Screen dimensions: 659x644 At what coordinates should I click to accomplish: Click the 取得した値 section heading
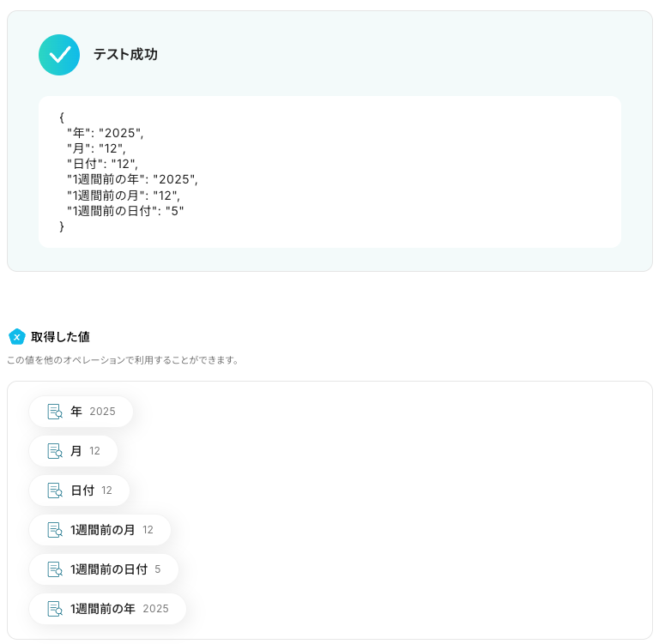pos(60,337)
